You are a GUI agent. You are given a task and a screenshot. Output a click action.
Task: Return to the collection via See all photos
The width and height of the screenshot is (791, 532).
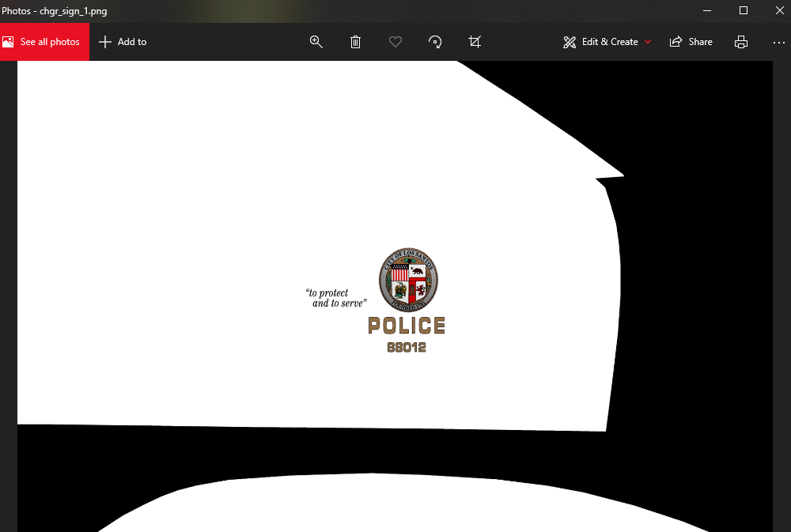pos(44,41)
